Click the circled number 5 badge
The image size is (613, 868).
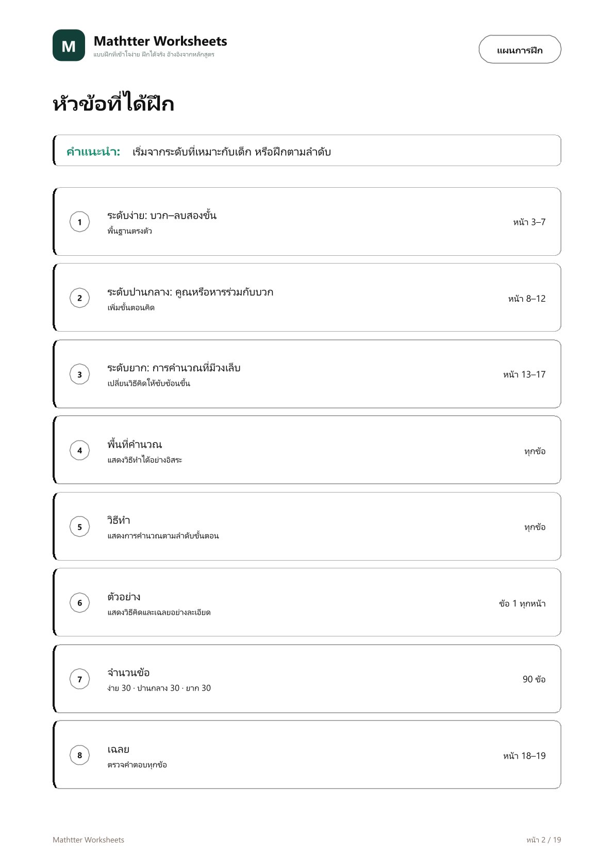(79, 527)
